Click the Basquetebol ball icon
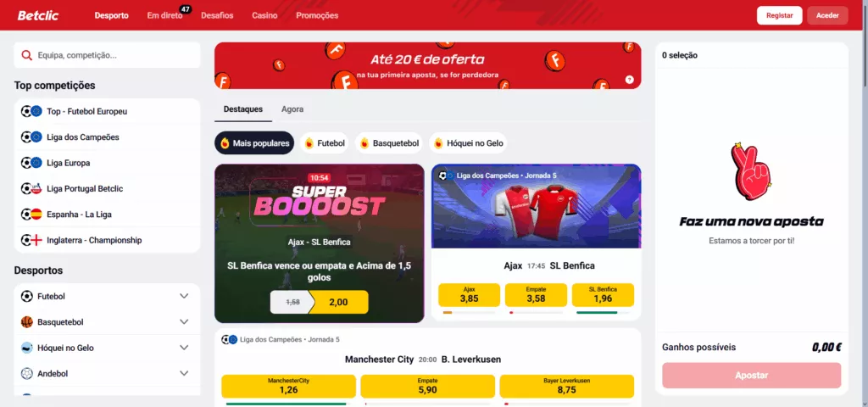The image size is (868, 407). pyautogui.click(x=26, y=321)
